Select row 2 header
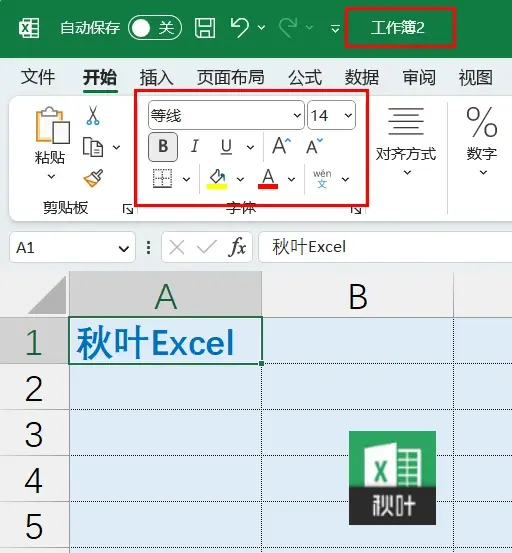 (x=34, y=387)
